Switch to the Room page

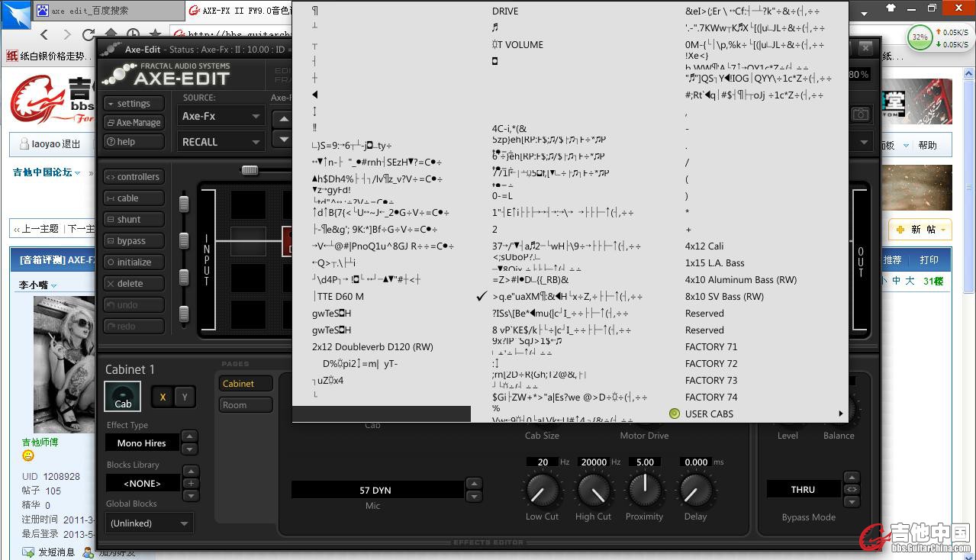(246, 405)
